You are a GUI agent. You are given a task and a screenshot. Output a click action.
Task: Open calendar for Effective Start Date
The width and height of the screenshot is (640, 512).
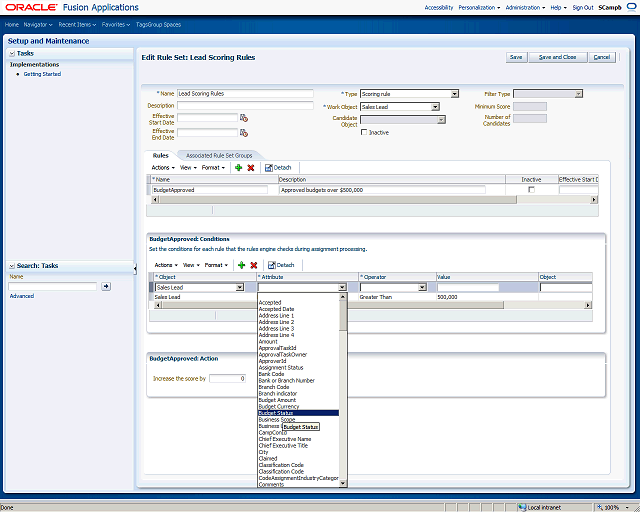click(x=244, y=118)
